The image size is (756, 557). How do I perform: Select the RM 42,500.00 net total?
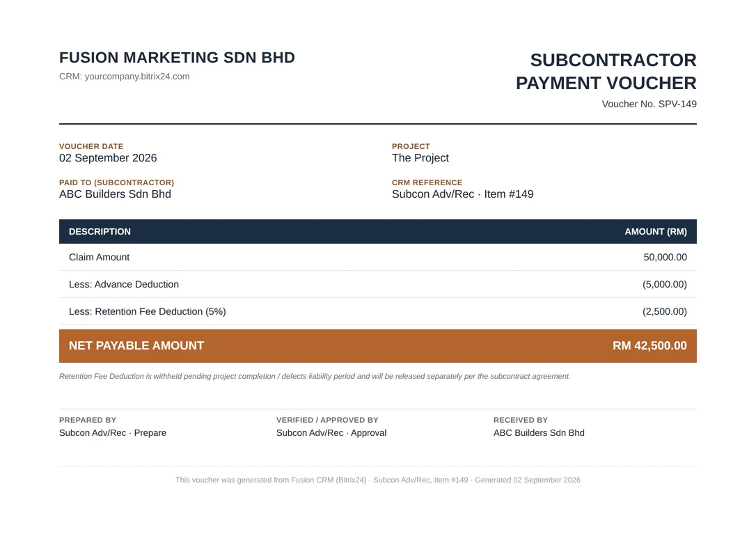(x=650, y=346)
